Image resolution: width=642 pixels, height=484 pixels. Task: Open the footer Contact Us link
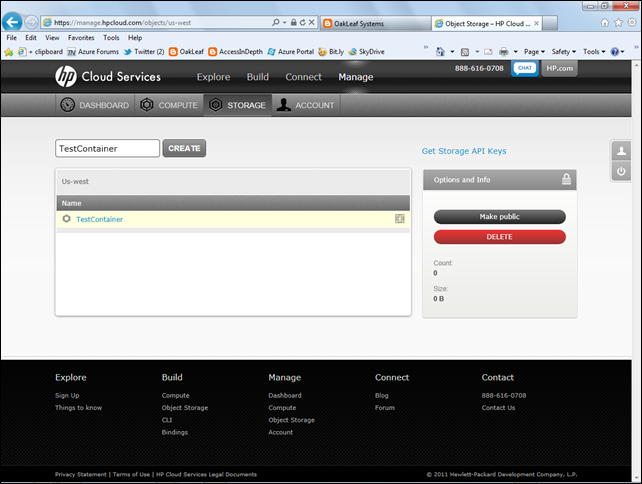498,408
